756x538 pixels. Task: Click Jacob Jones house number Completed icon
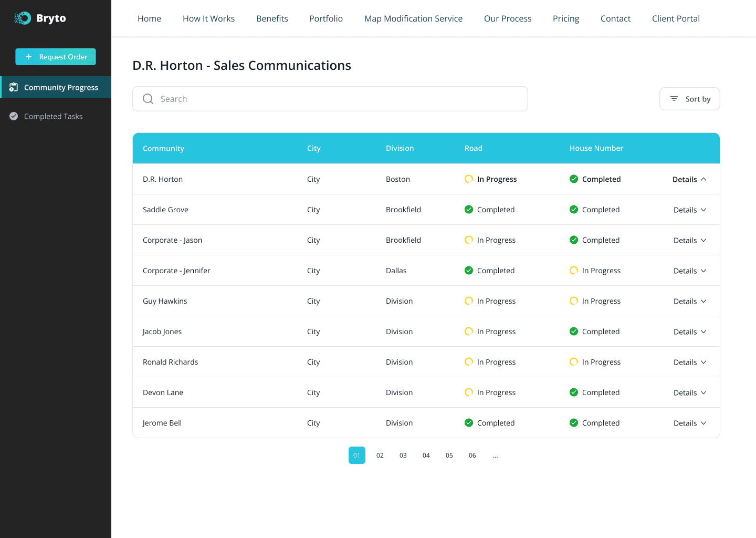click(x=574, y=332)
